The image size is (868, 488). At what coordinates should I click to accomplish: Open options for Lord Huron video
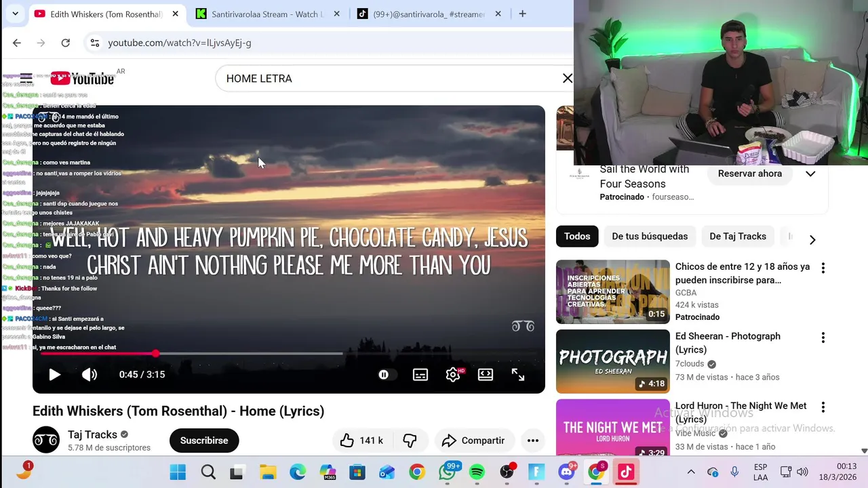[x=823, y=407]
